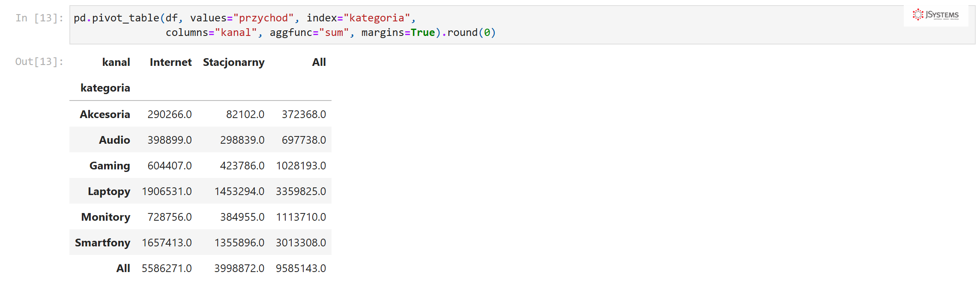Click inside the pivot_table code cell

[522, 25]
